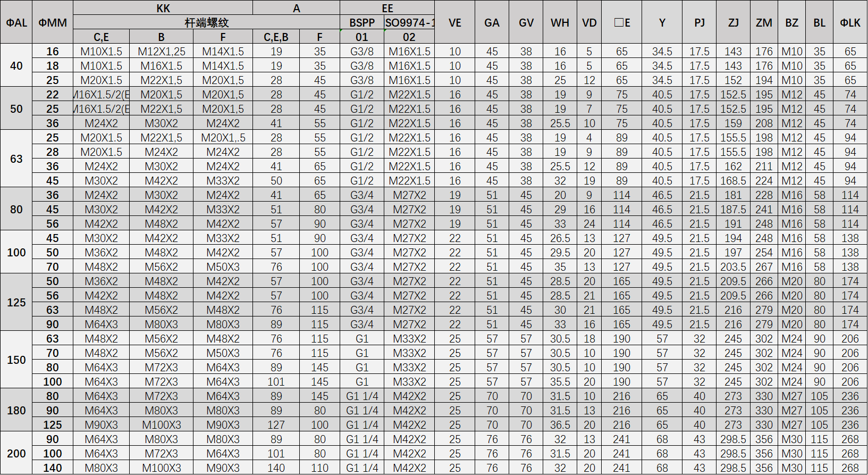Click the PJ column header
This screenshot has width=868, height=475.
(700, 22)
